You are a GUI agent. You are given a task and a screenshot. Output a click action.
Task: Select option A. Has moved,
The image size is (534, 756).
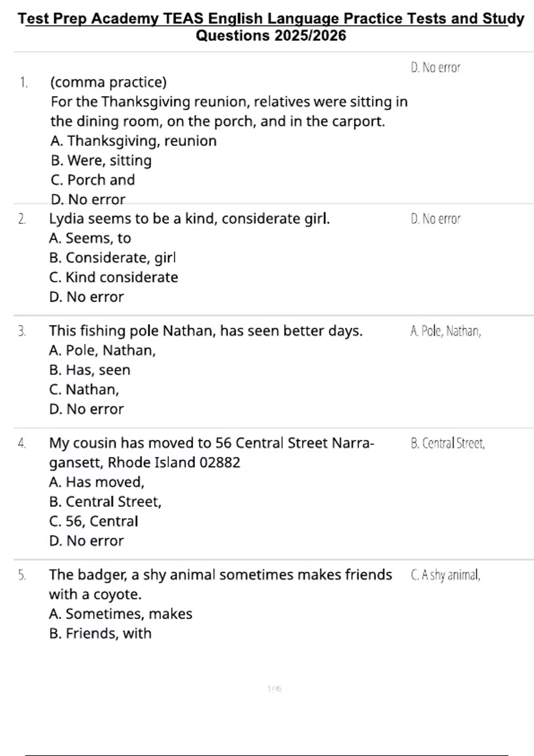[97, 482]
